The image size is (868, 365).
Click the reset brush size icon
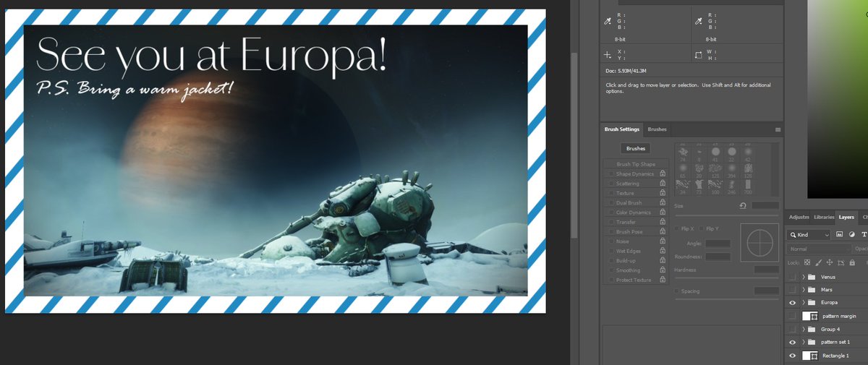(x=742, y=206)
